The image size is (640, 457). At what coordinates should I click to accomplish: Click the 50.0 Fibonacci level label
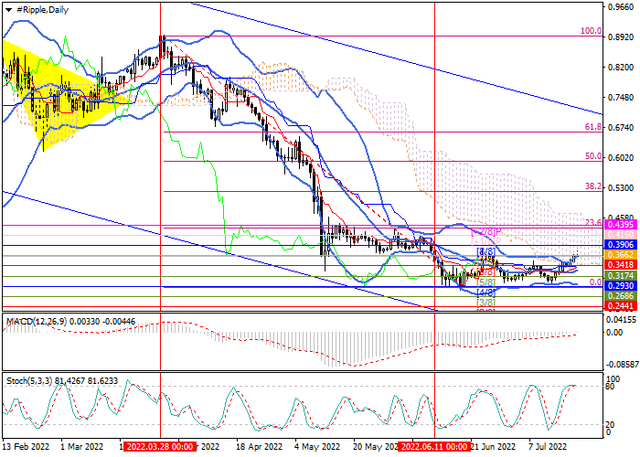click(591, 156)
